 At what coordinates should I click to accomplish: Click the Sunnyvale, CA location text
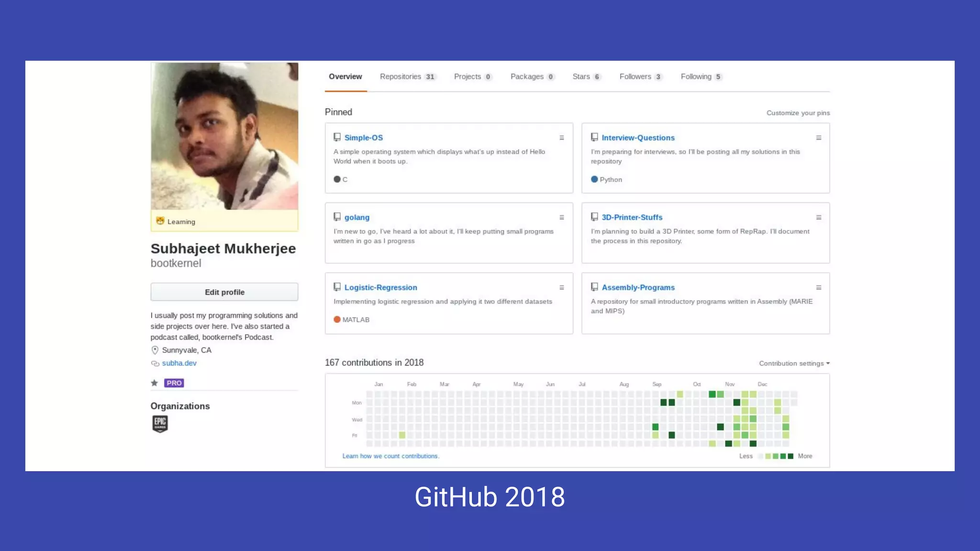pyautogui.click(x=187, y=350)
